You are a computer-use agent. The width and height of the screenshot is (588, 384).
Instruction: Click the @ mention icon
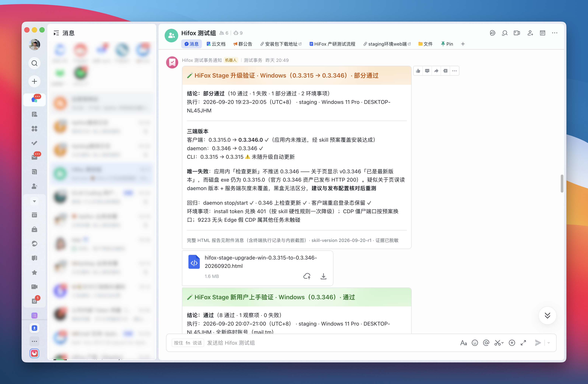486,343
